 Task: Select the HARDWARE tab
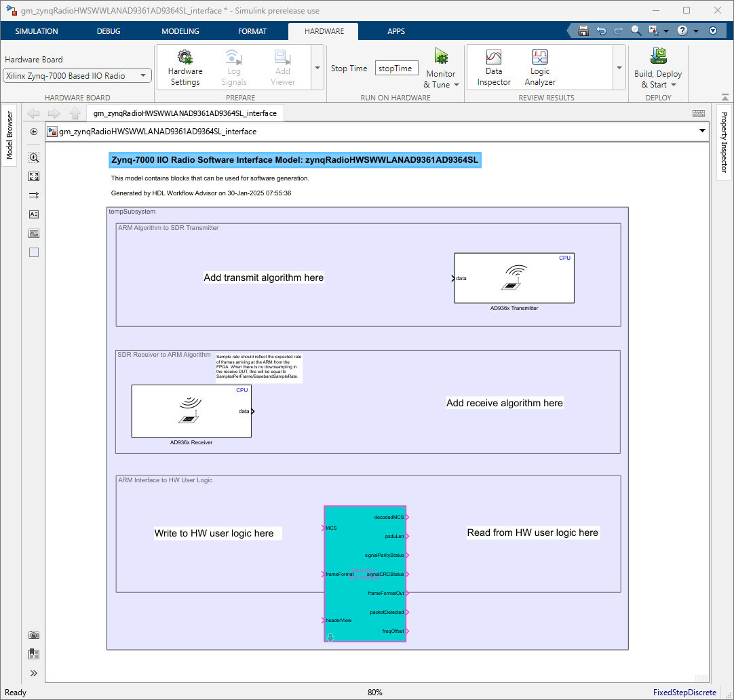pyautogui.click(x=324, y=31)
